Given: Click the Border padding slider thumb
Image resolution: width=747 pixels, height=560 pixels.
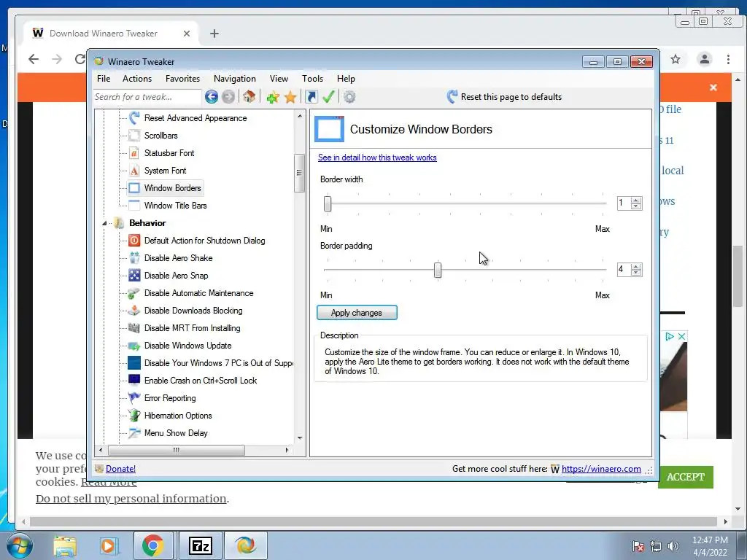Looking at the screenshot, I should click(x=438, y=270).
